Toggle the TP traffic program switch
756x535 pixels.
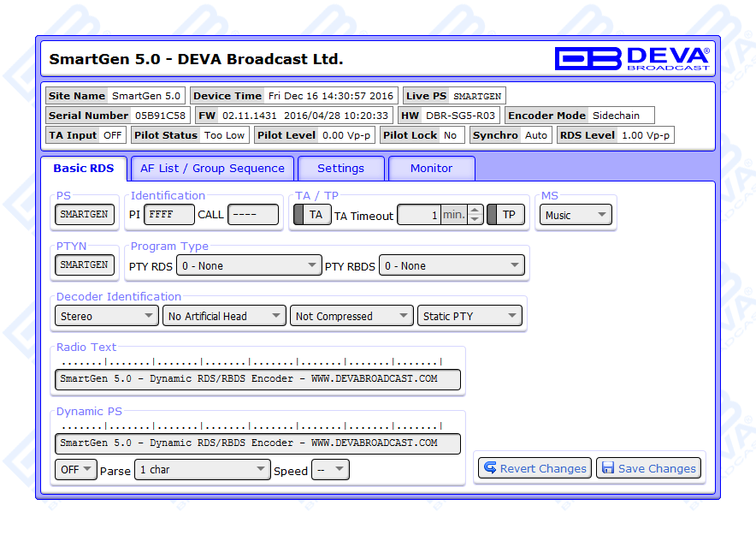[505, 215]
